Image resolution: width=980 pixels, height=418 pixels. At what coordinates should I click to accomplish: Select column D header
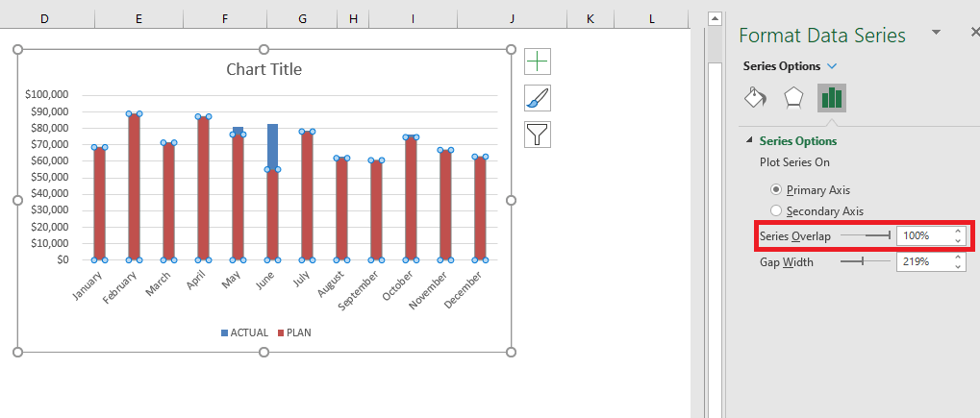(x=44, y=19)
